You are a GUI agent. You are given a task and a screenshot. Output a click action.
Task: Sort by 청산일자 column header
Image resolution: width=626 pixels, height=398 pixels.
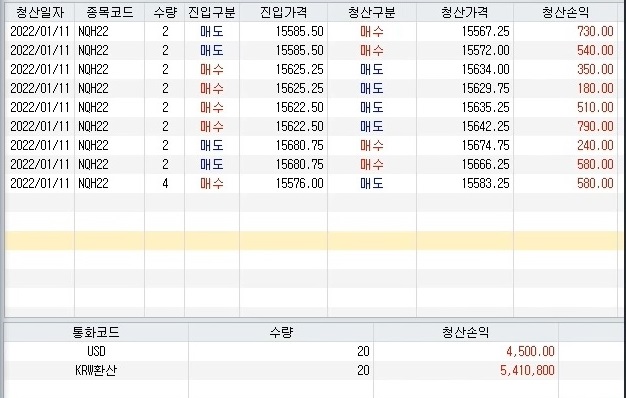pos(40,12)
